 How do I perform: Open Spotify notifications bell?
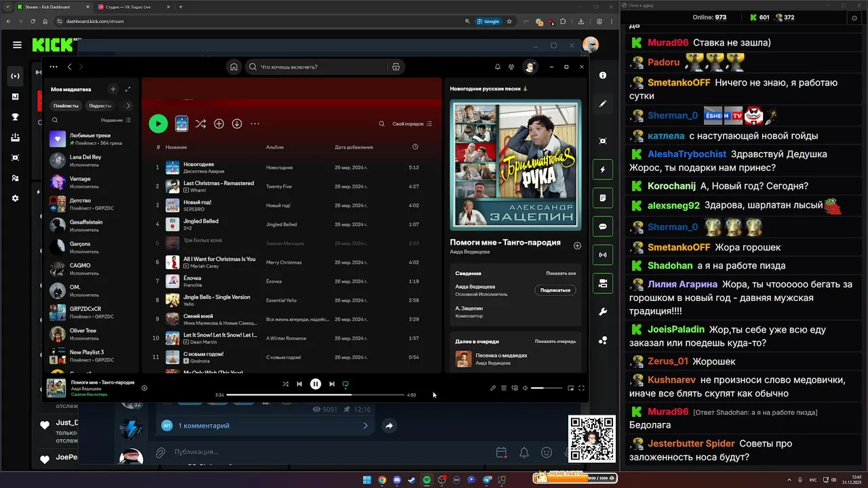(x=498, y=67)
